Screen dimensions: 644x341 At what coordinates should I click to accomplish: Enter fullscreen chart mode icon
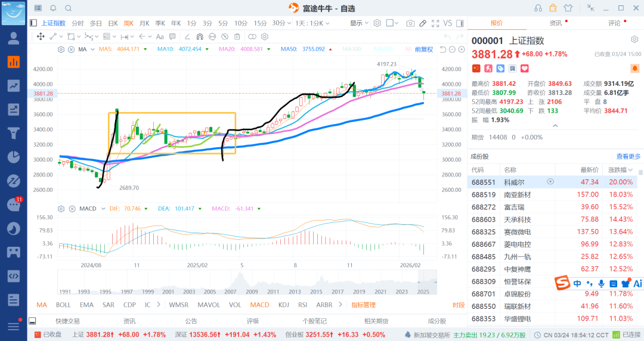[x=435, y=23]
